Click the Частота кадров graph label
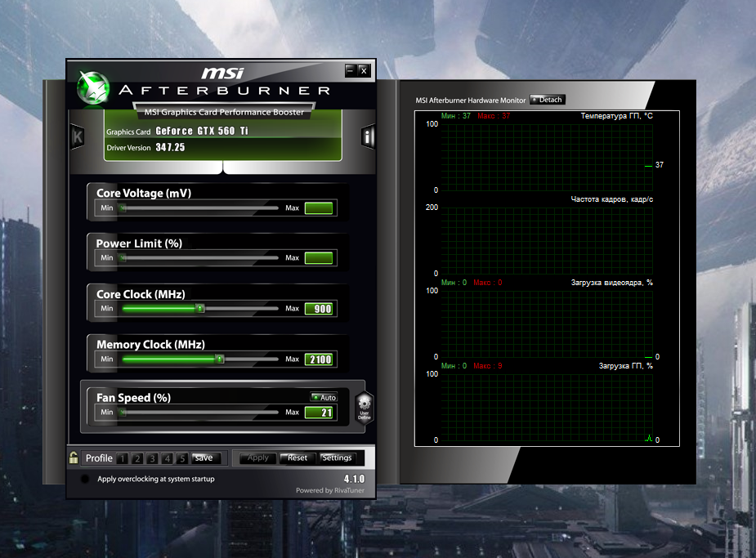The height and width of the screenshot is (558, 756). pos(612,199)
